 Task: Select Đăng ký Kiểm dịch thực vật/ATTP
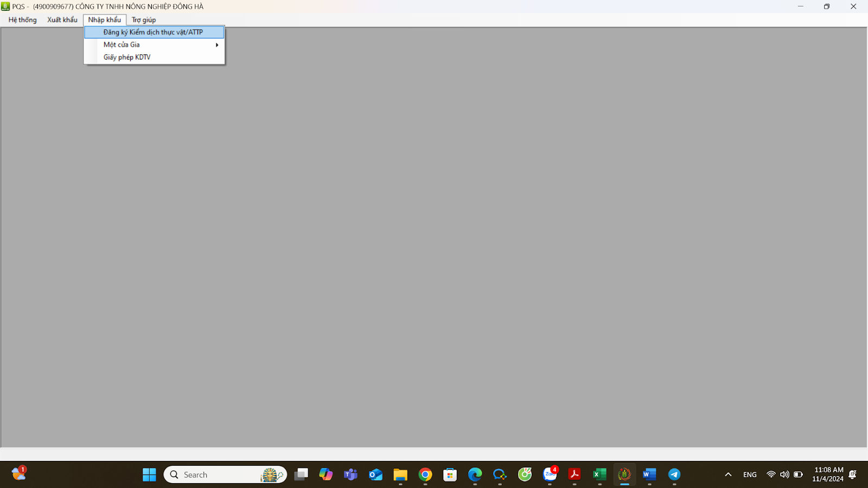(x=154, y=32)
